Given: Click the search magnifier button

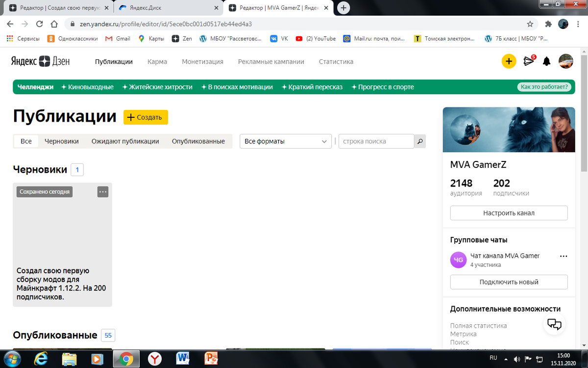Looking at the screenshot, I should (x=420, y=141).
